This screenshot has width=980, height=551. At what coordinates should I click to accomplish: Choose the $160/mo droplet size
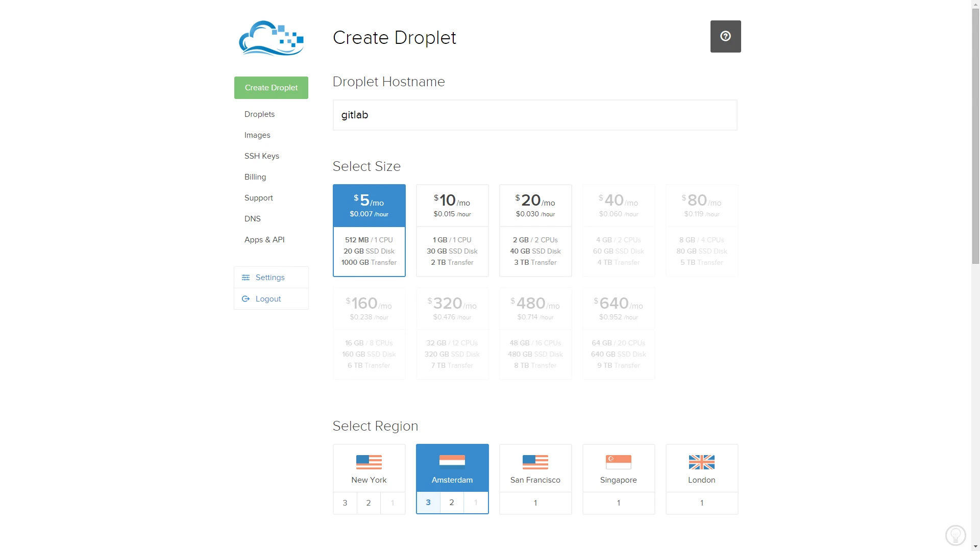(x=369, y=334)
